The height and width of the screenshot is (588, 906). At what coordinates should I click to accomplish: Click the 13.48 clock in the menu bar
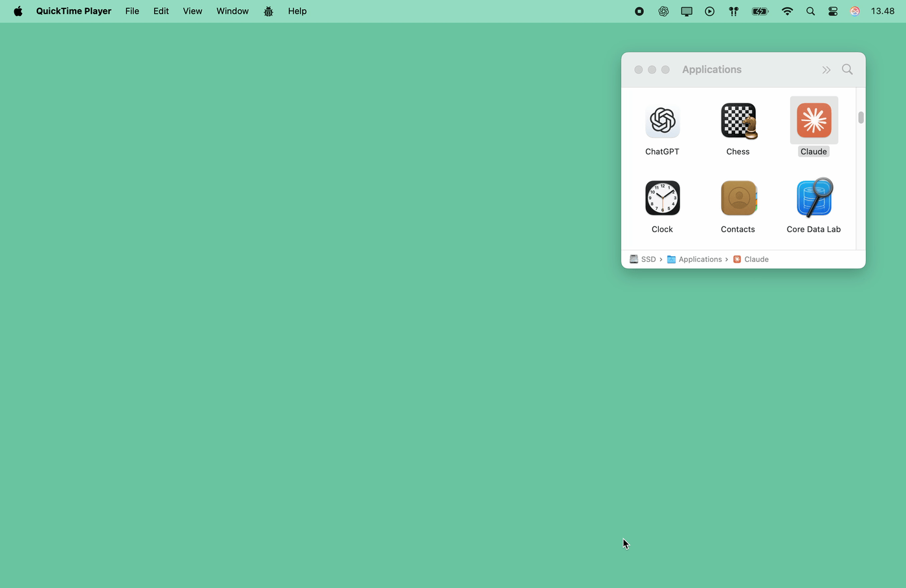(x=883, y=11)
